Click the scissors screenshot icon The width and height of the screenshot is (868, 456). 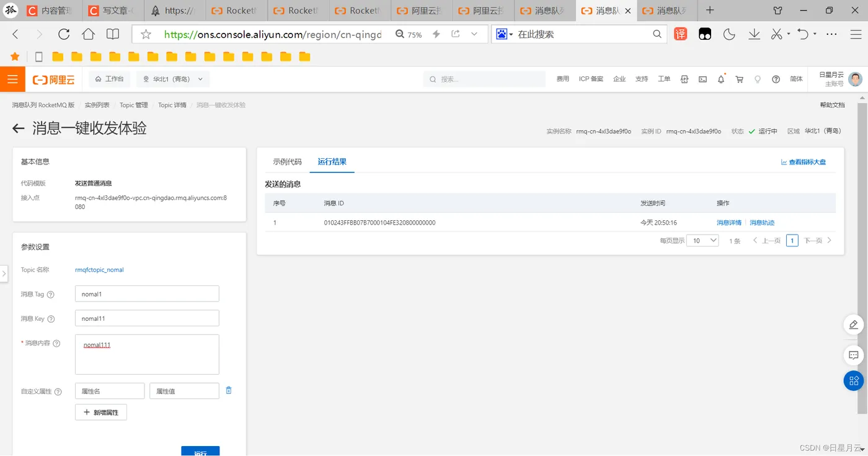click(776, 34)
